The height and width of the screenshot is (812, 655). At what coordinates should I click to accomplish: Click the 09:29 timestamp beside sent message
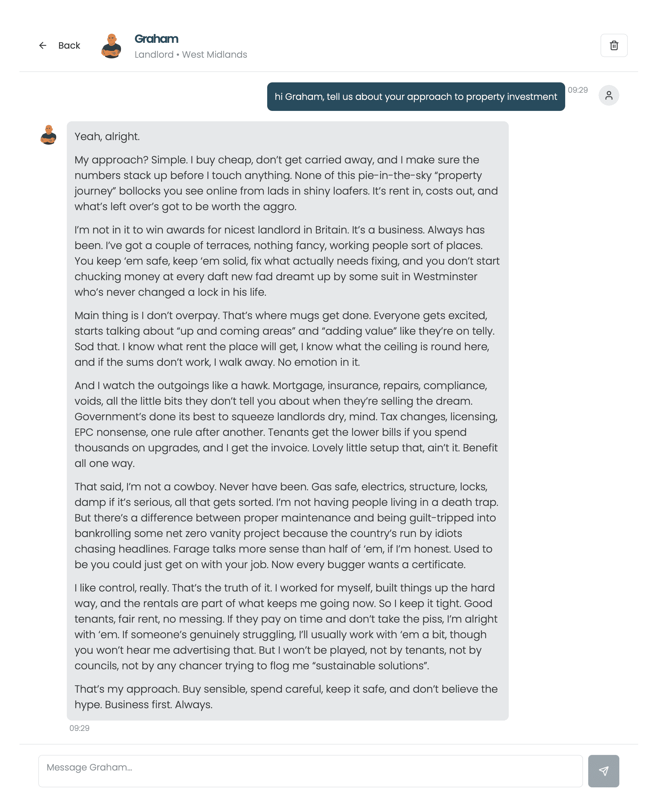click(x=578, y=90)
